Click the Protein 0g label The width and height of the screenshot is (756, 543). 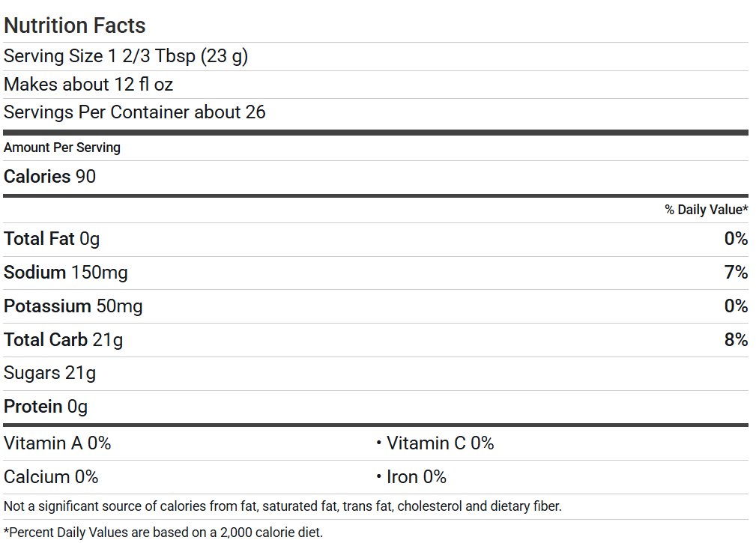coord(46,407)
